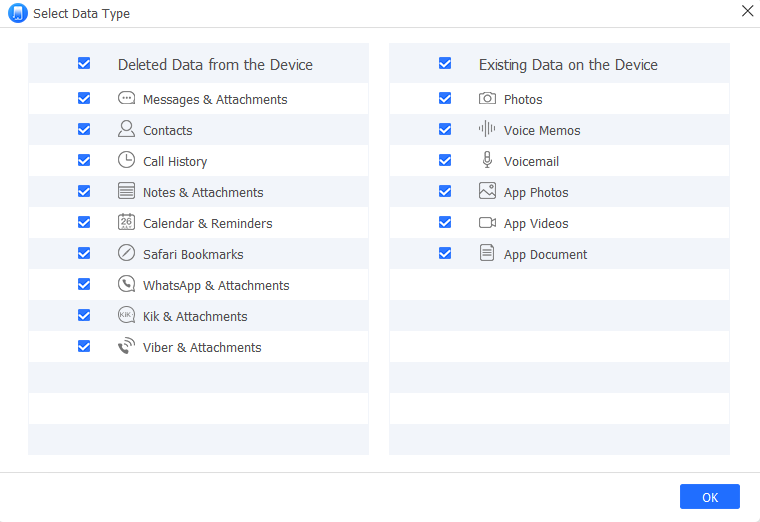Click the Contacts person icon
The image size is (760, 522).
[127, 129]
